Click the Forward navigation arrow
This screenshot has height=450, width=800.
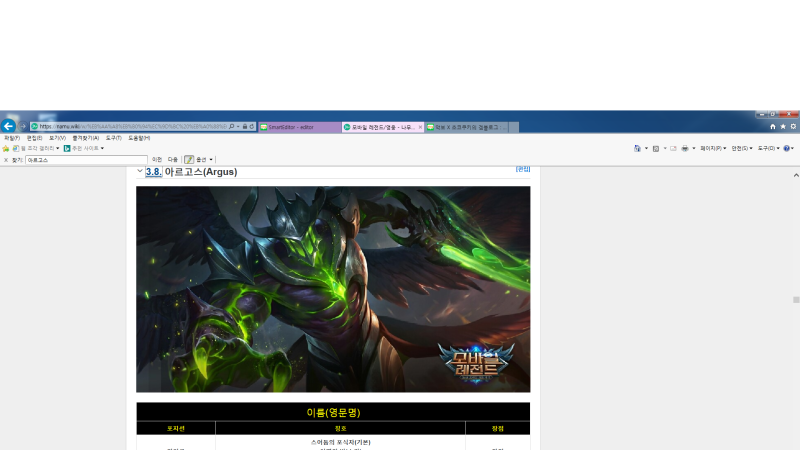tap(23, 126)
